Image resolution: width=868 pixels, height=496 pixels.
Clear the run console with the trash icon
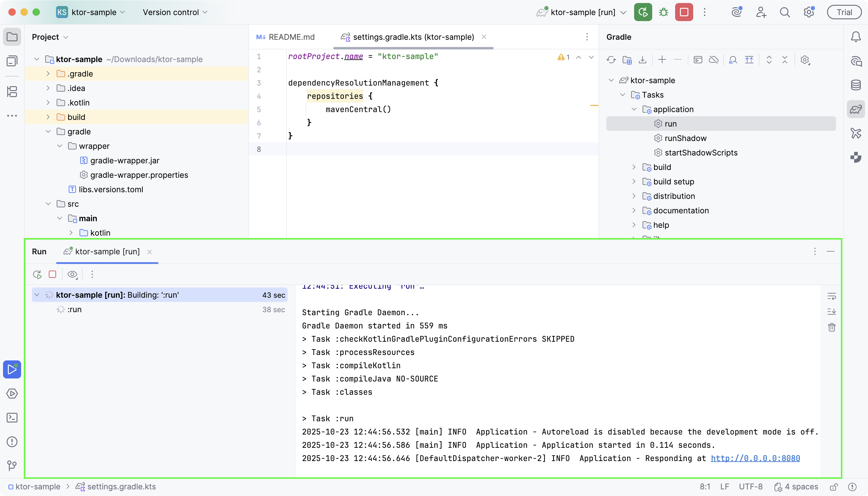pos(832,327)
